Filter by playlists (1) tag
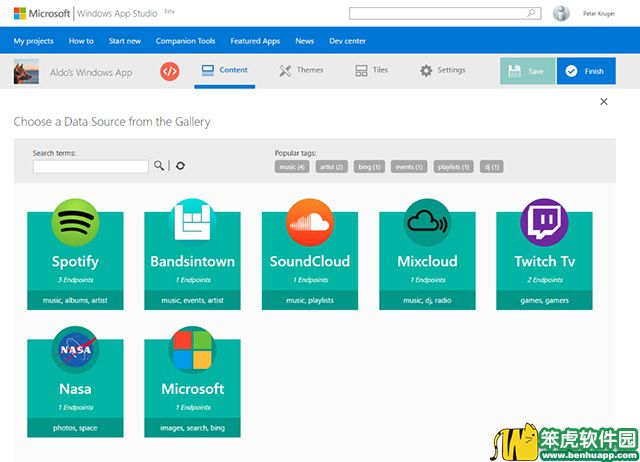Screen dimensions: 640x462 pyautogui.click(x=453, y=167)
